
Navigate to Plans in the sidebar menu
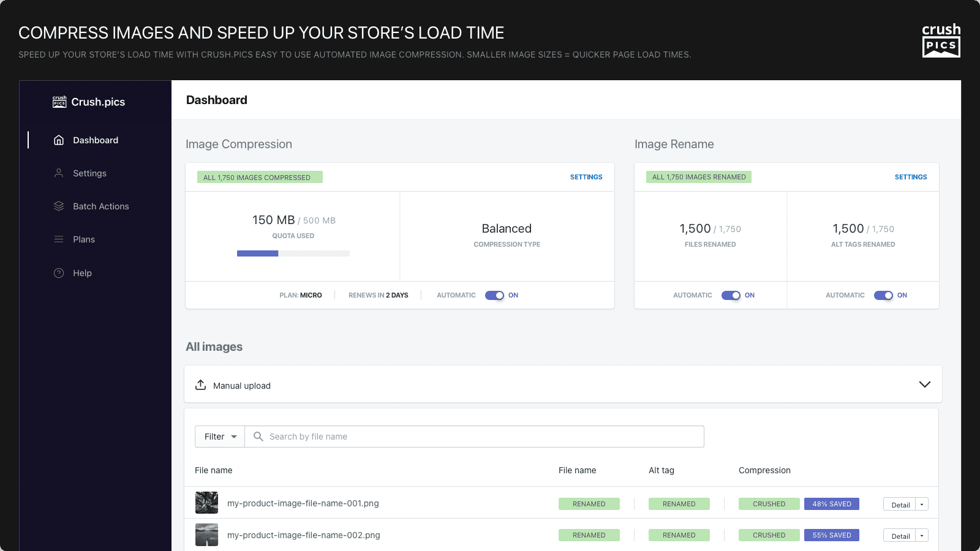(84, 239)
